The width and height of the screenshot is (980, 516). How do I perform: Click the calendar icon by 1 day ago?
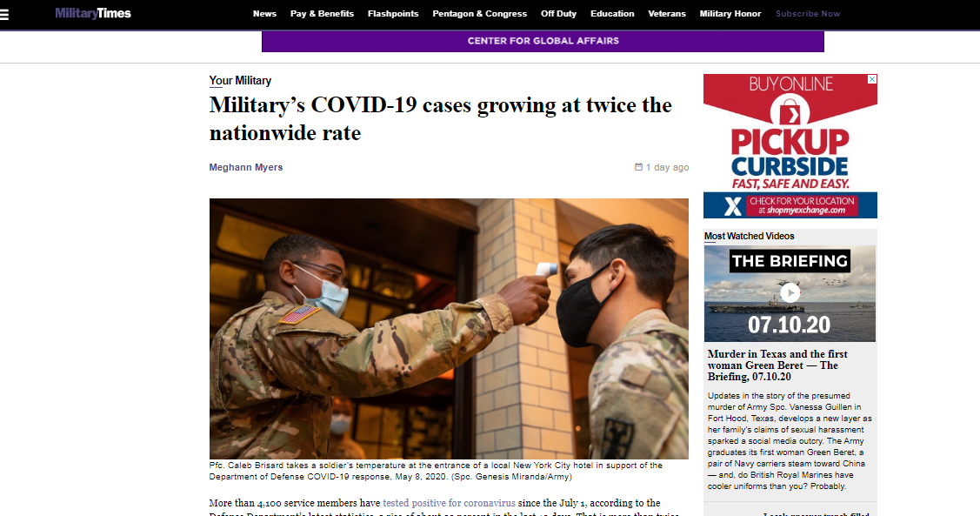point(638,167)
